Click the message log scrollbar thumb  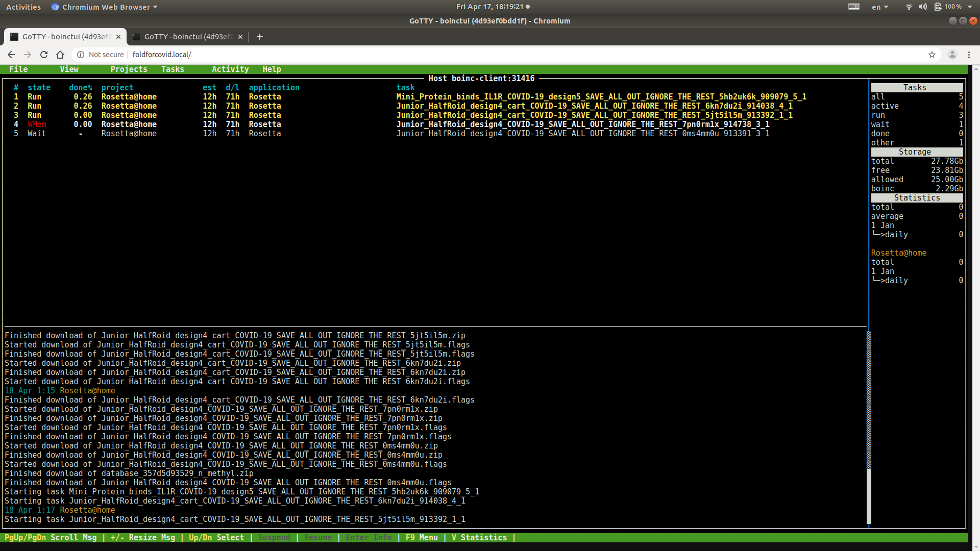869,496
